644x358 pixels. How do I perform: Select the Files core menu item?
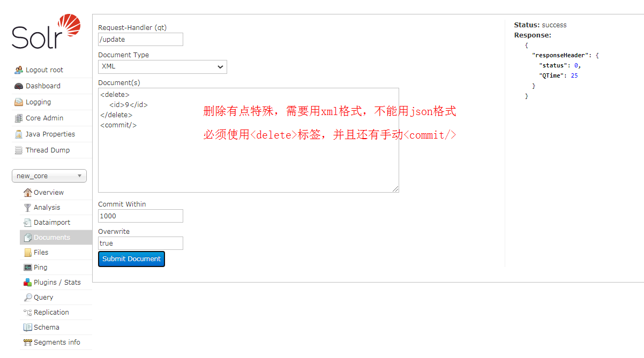(56, 253)
